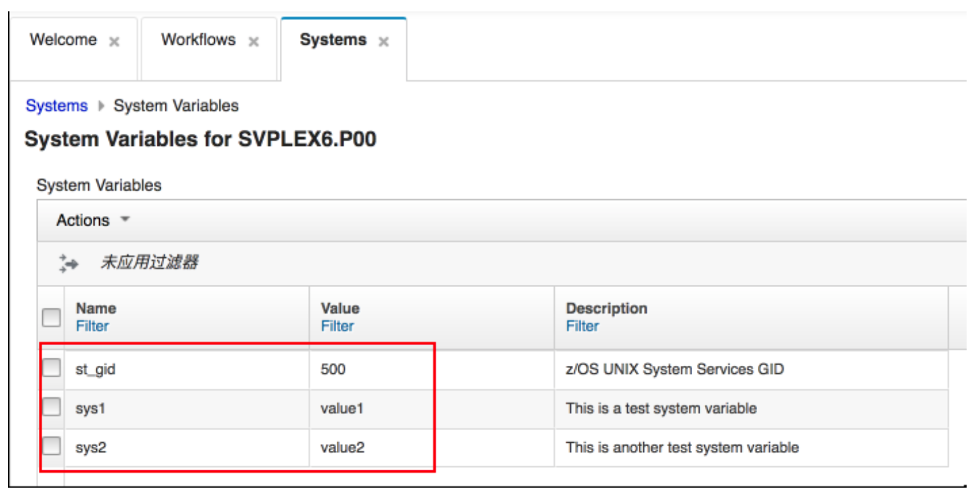Viewport: 980px width, 495px height.
Task: Open the Value column Filter link
Action: coord(337,326)
